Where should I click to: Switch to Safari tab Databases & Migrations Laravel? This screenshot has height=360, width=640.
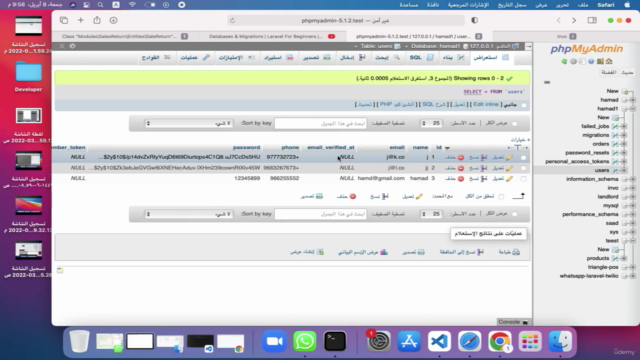click(x=271, y=36)
